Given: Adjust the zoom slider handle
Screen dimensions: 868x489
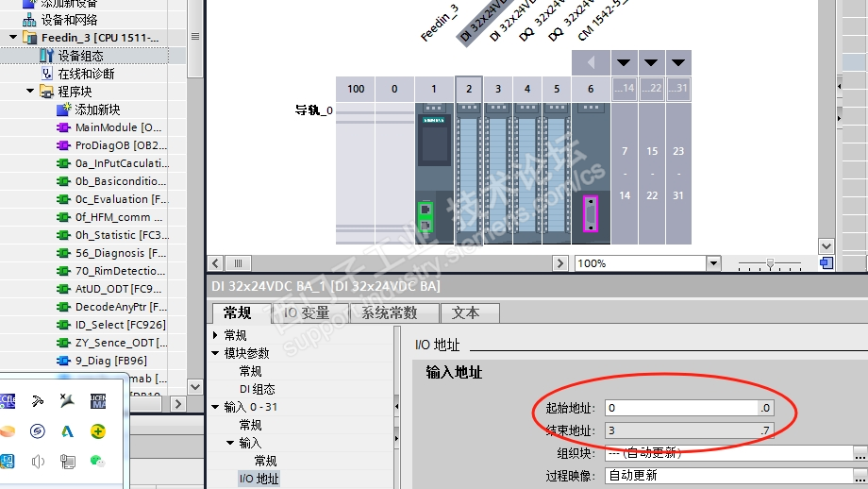Looking at the screenshot, I should 770,263.
